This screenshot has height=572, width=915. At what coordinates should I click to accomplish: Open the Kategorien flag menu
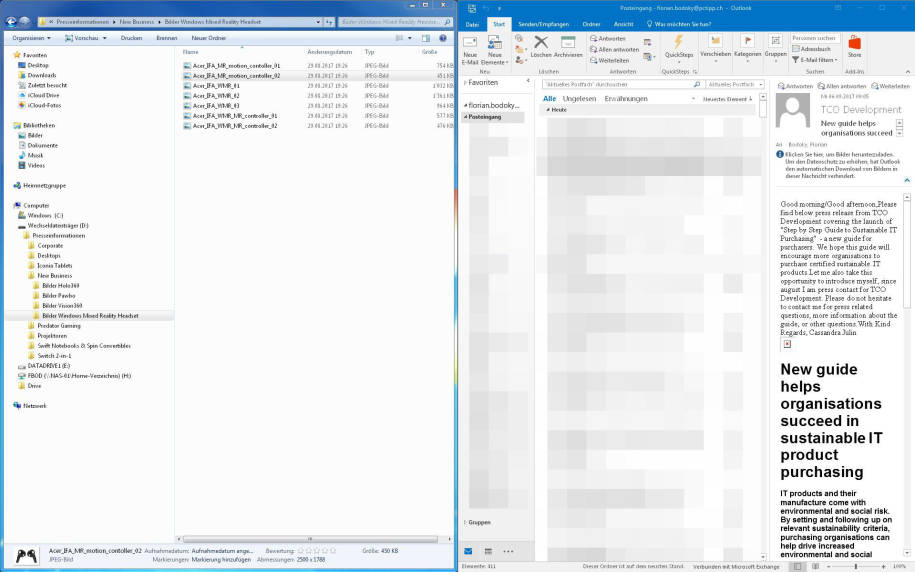748,48
